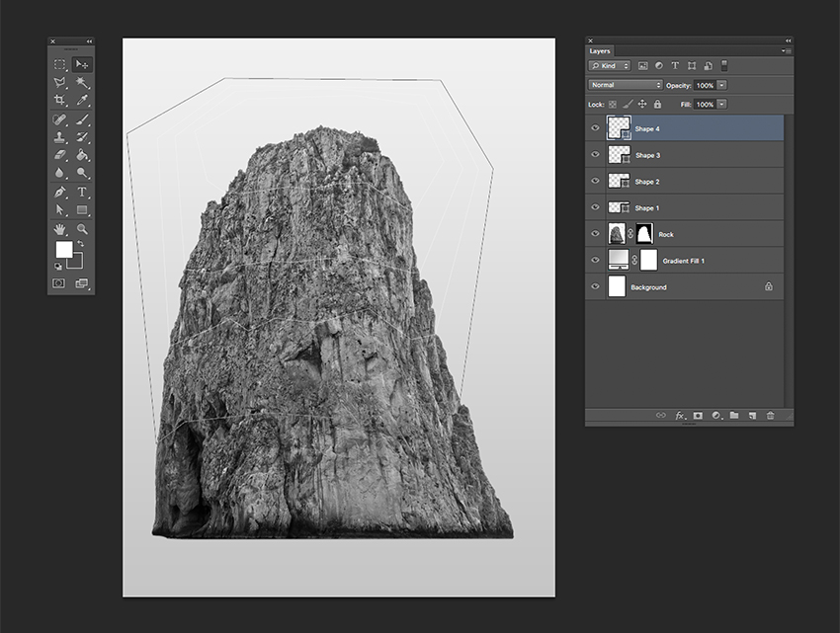Toggle Quick Mask mode
The height and width of the screenshot is (633, 840).
pyautogui.click(x=59, y=283)
